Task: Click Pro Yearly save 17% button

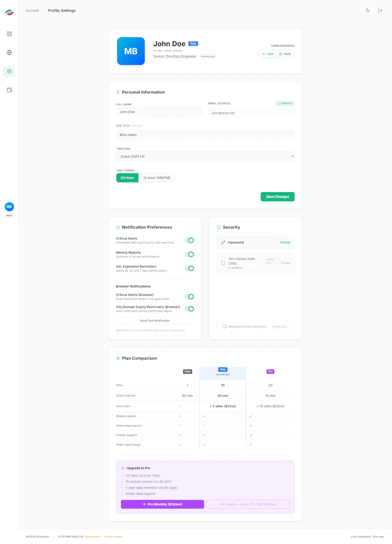Action: coord(248,504)
